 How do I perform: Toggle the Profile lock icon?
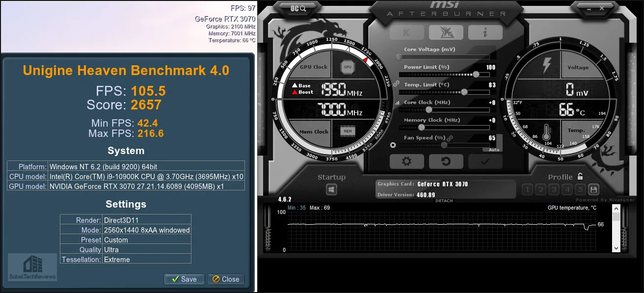tap(580, 177)
